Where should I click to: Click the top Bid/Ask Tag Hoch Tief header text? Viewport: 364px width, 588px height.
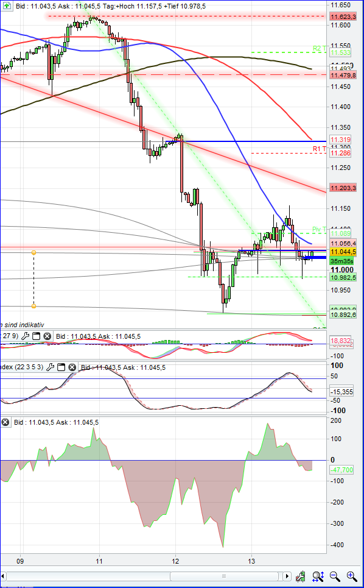point(110,6)
